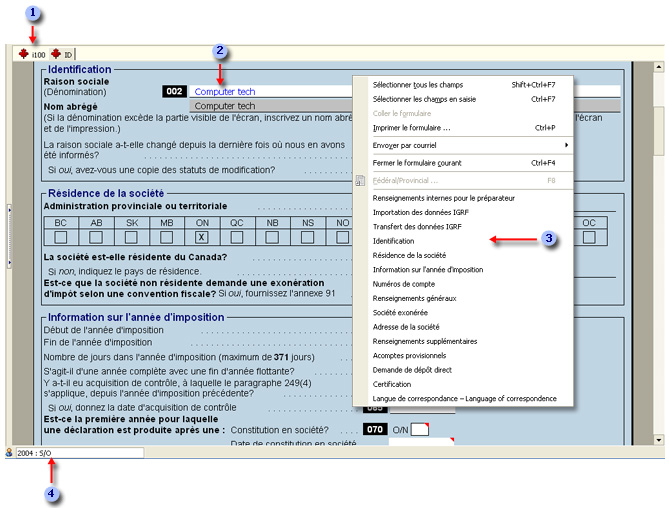
Task: Click La société est-elle résidente du Canada
Action: [x=135, y=257]
